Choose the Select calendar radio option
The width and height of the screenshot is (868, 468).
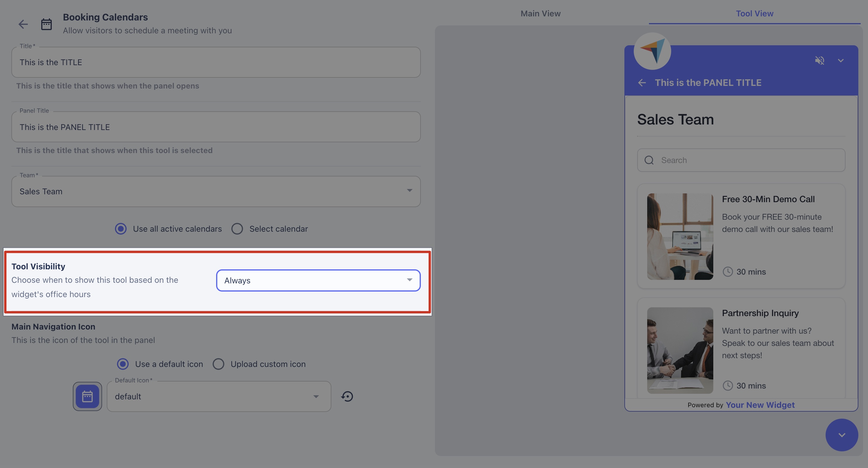(237, 229)
